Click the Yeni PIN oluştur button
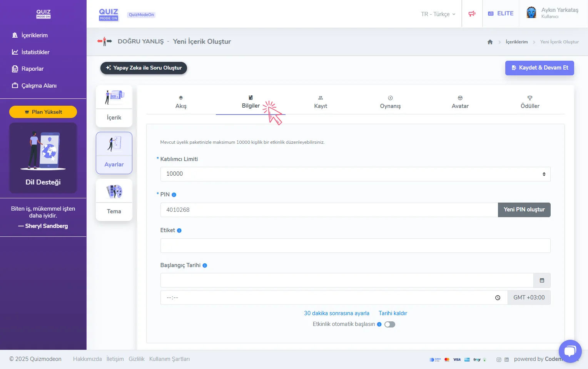Image resolution: width=588 pixels, height=369 pixels. coord(524,210)
